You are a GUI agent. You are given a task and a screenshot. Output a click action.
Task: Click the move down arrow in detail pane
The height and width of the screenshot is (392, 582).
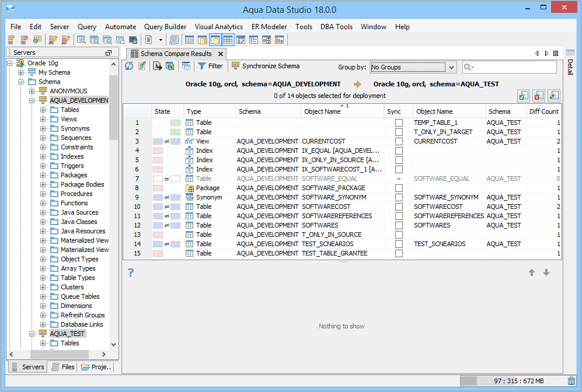pyautogui.click(x=546, y=272)
